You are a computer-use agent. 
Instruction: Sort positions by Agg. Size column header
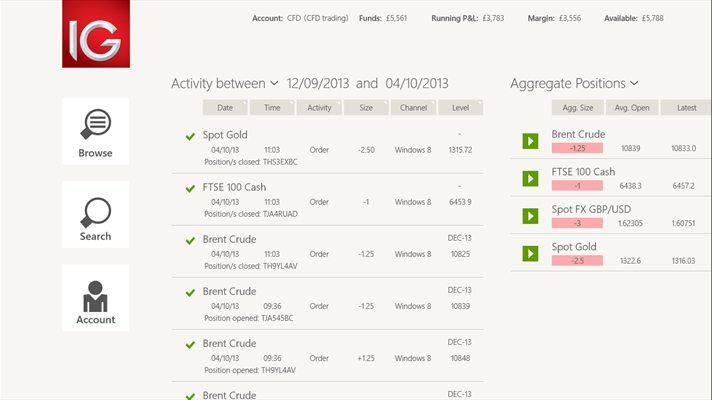pyautogui.click(x=577, y=108)
